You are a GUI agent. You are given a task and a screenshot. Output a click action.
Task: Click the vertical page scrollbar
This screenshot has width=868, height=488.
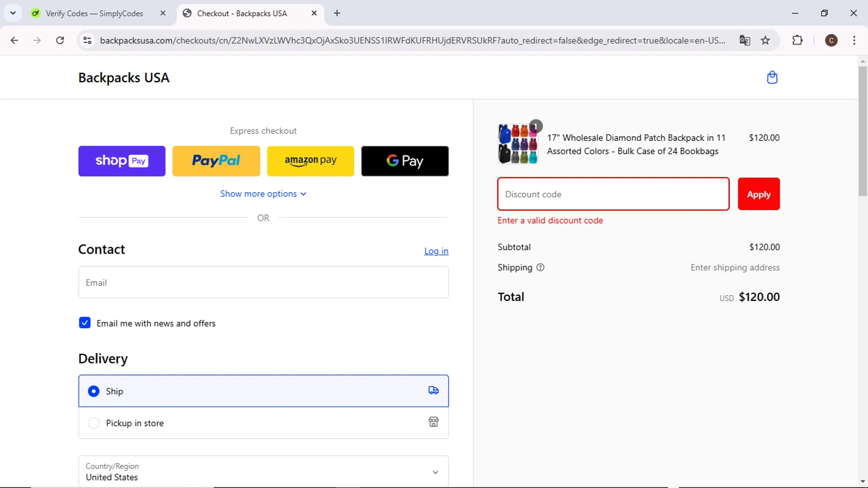[863, 131]
